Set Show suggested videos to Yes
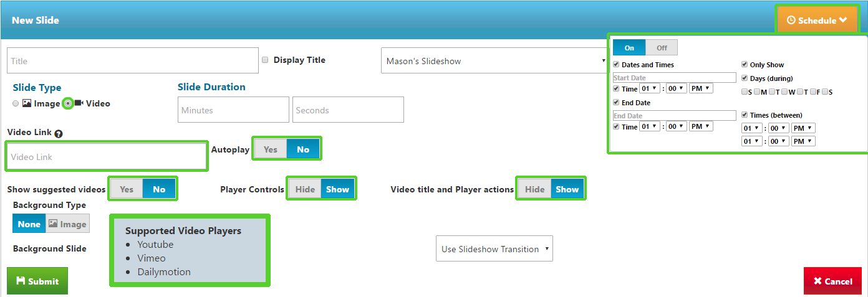 pos(127,189)
